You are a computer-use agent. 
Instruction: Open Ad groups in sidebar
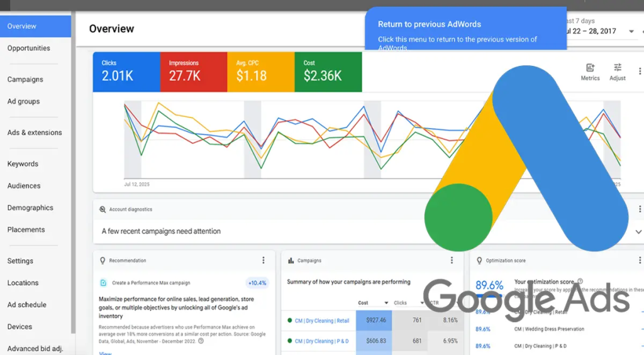pos(23,101)
